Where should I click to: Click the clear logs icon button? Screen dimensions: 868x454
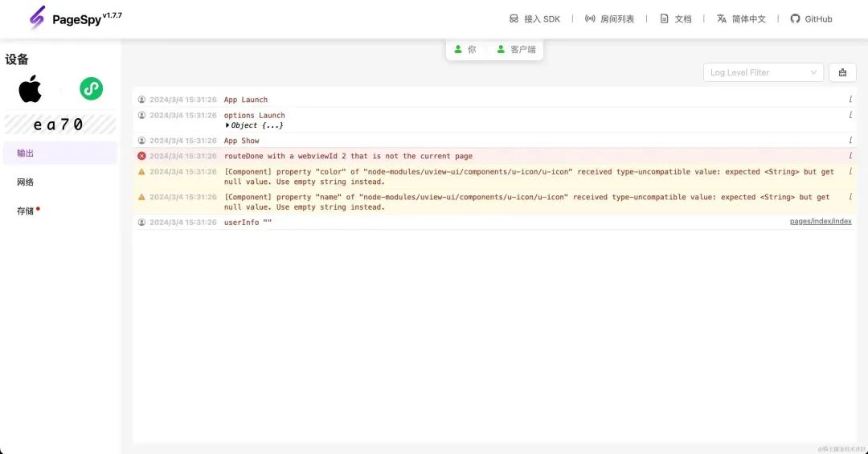[842, 72]
